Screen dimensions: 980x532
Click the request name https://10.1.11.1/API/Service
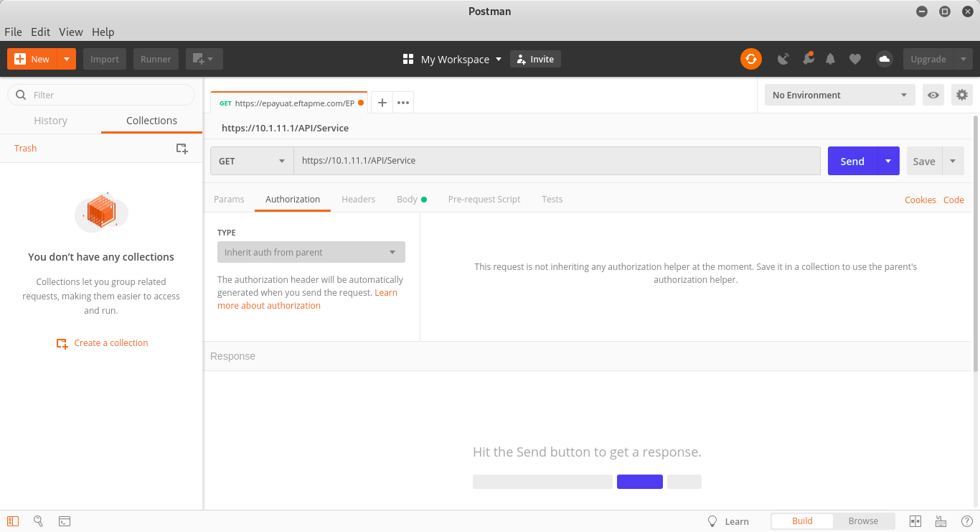coord(285,128)
